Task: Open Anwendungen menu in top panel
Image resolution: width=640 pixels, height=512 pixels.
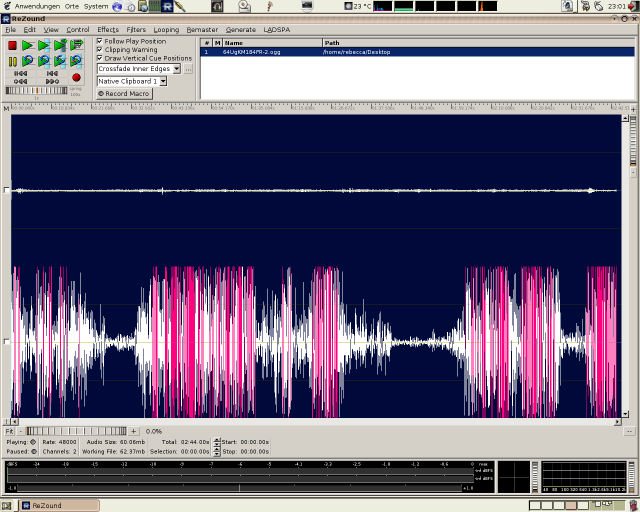Action: tap(37, 6)
